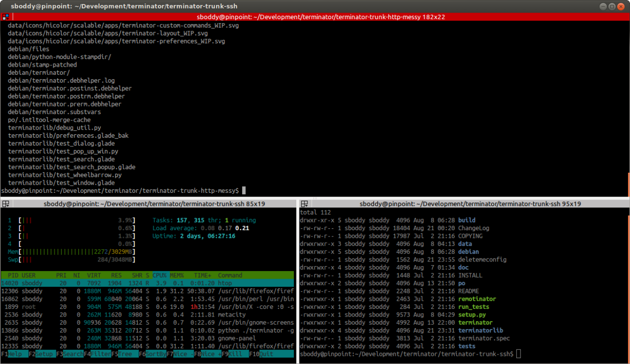Image resolution: width=630 pixels, height=364 pixels.
Task: Minimize the Terminator window
Action: [602, 6]
